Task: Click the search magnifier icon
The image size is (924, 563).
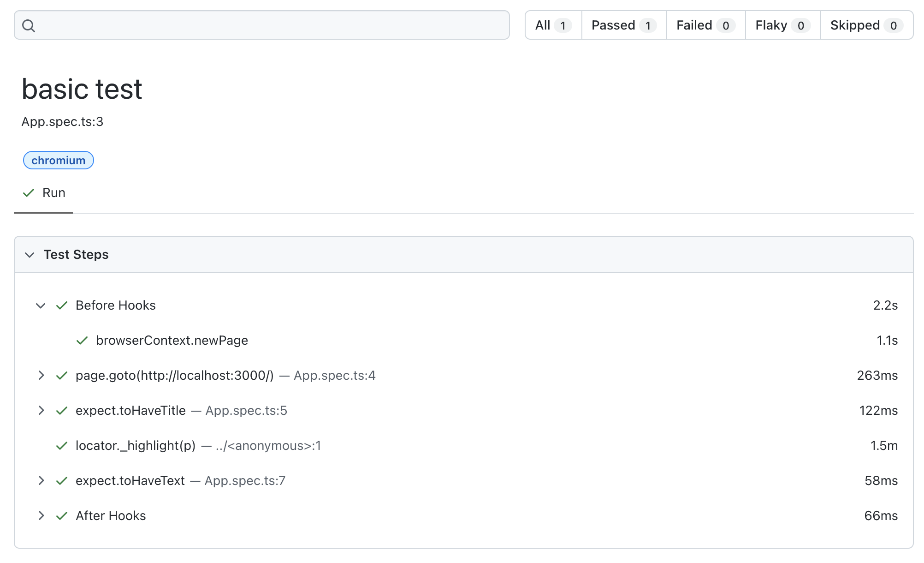Action: [30, 25]
